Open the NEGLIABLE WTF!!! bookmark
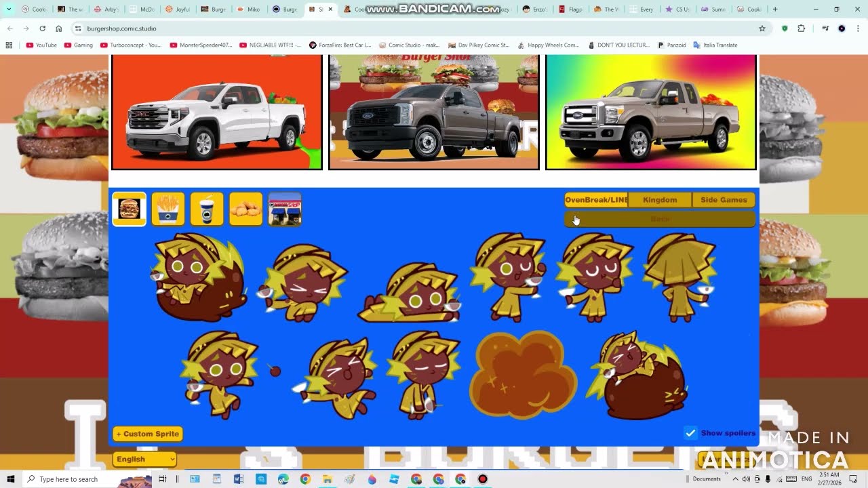The width and height of the screenshot is (868, 488). (x=271, y=45)
